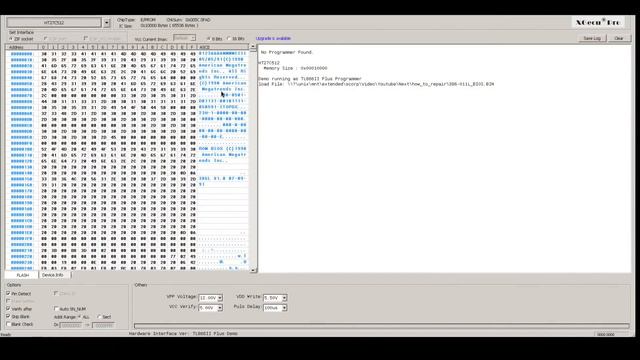Click the ASCII text 'ROM BIOS (C)1998'
This screenshot has height=360, width=640.
(x=222, y=149)
